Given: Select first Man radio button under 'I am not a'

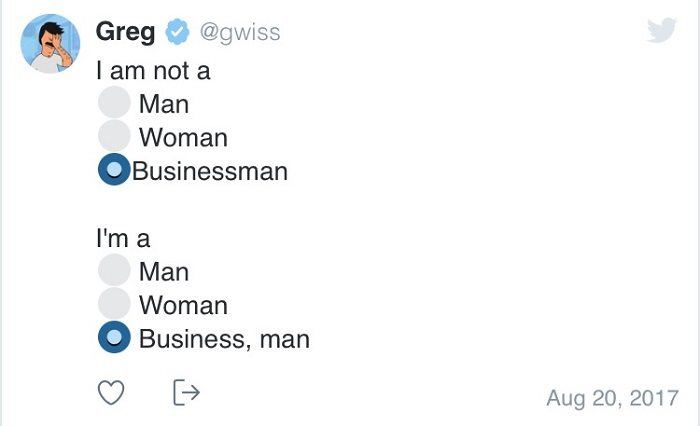Looking at the screenshot, I should [x=114, y=102].
